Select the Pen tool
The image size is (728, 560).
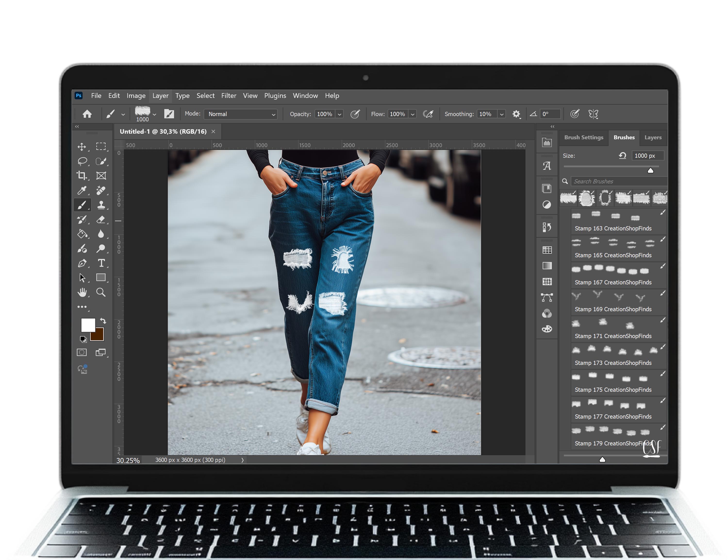82,263
